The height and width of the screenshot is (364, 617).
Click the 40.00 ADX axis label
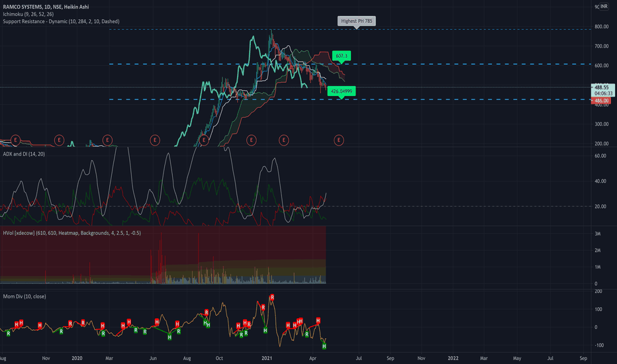coord(600,181)
